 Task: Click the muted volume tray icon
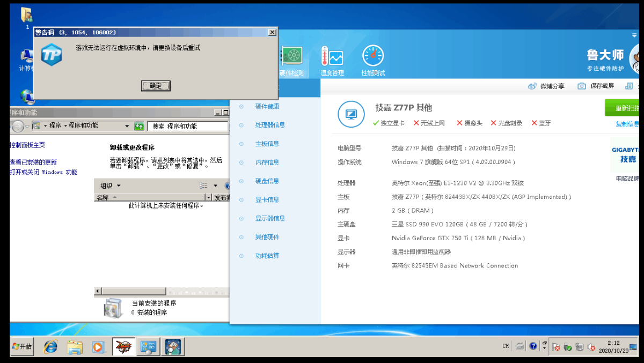(591, 347)
